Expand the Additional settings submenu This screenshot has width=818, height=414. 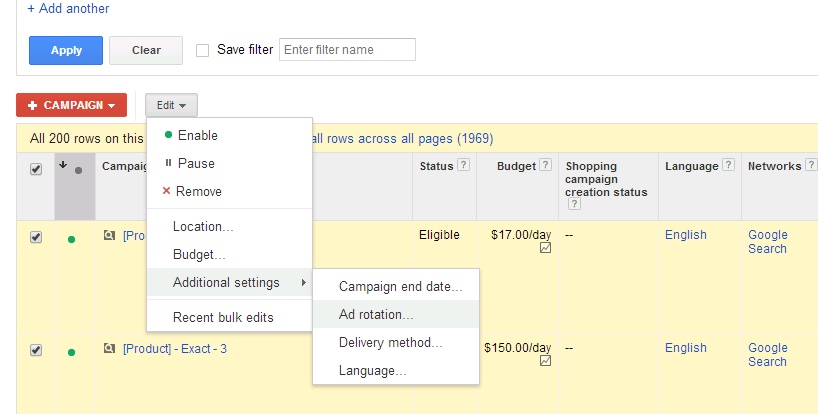pyautogui.click(x=229, y=283)
